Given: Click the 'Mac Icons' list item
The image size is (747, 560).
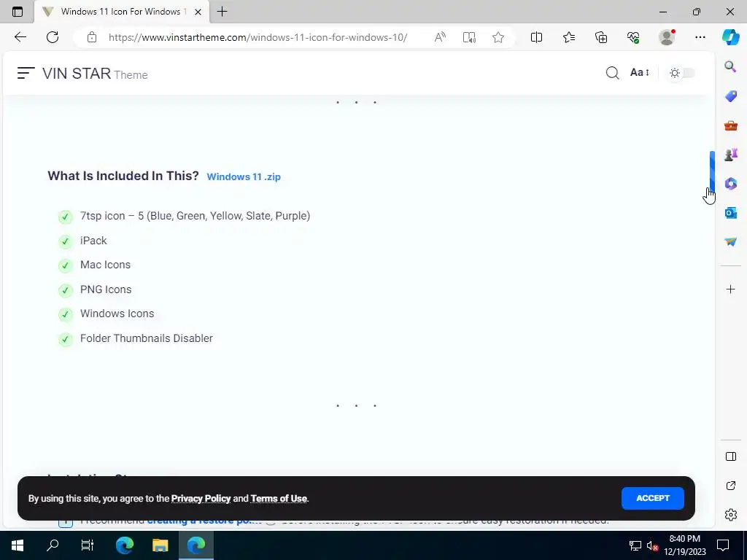Looking at the screenshot, I should coord(105,265).
